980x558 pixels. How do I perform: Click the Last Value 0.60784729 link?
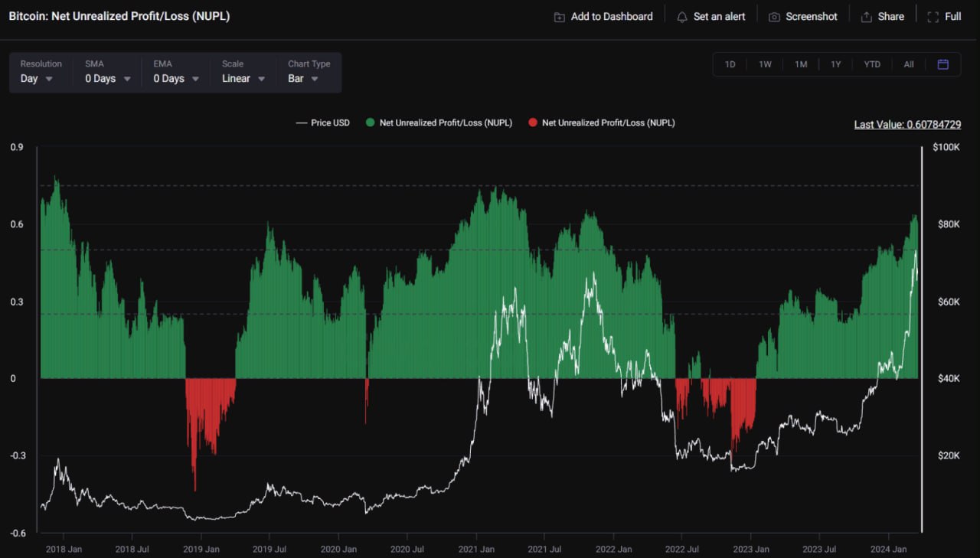907,125
